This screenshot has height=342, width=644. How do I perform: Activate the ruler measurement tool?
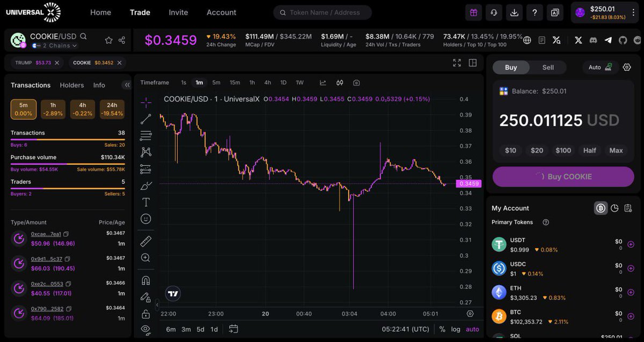(145, 240)
